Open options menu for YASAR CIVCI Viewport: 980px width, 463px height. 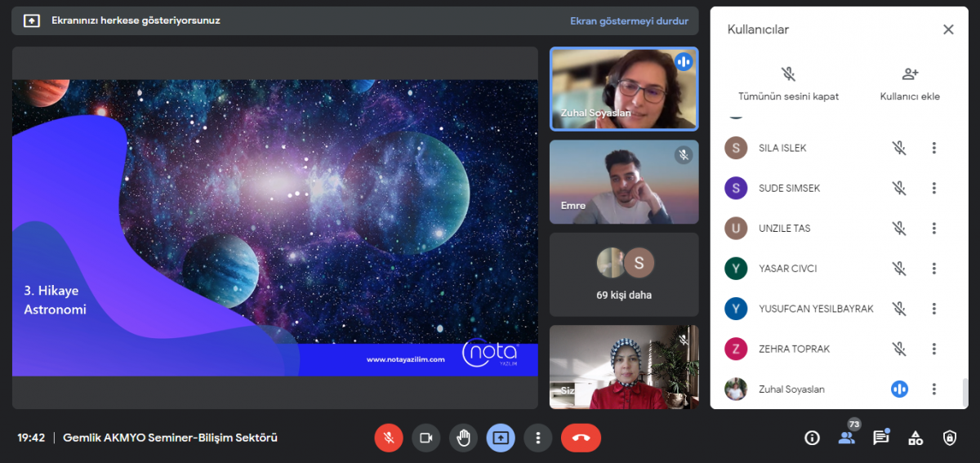click(934, 268)
